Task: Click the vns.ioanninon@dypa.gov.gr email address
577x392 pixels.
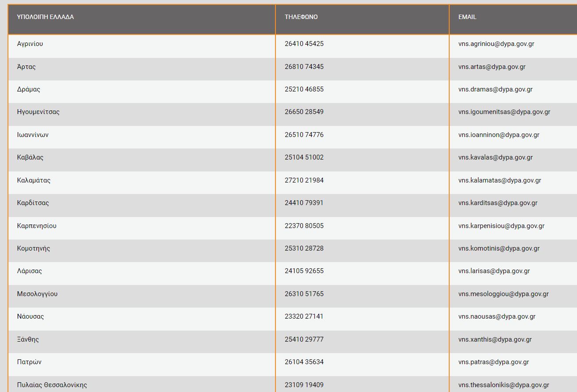Action: (499, 135)
